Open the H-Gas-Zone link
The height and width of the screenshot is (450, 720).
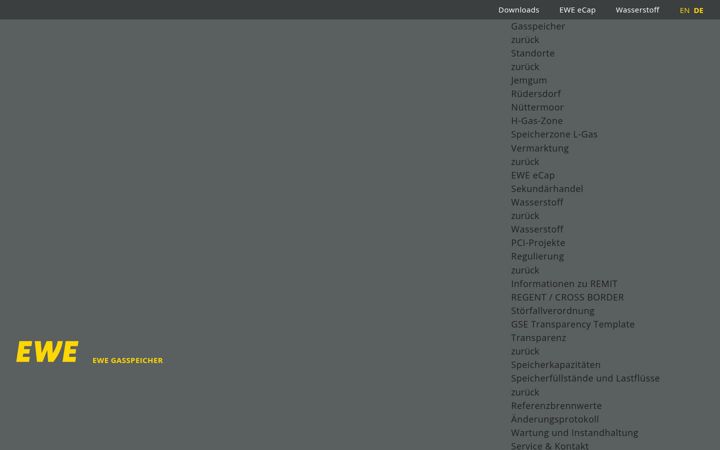(x=536, y=121)
